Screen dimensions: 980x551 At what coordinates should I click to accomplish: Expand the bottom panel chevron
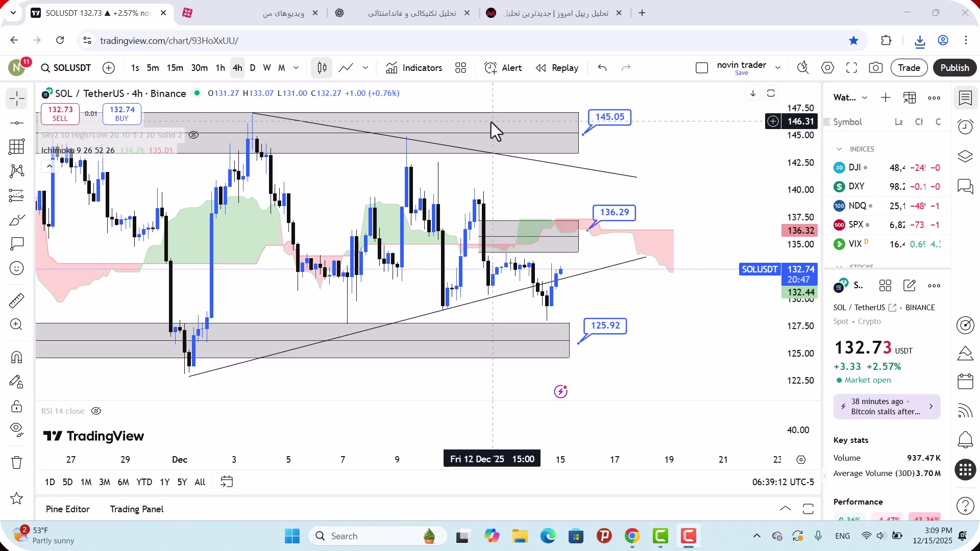[786, 509]
